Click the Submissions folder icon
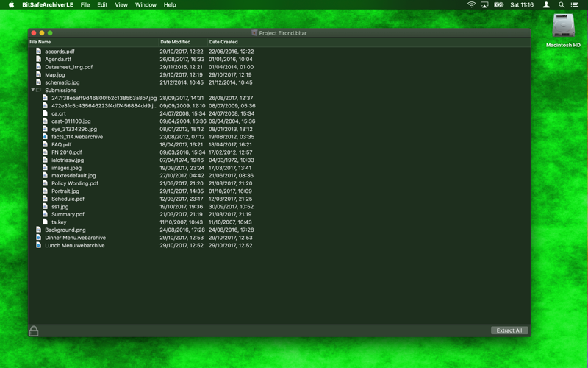 (x=39, y=90)
